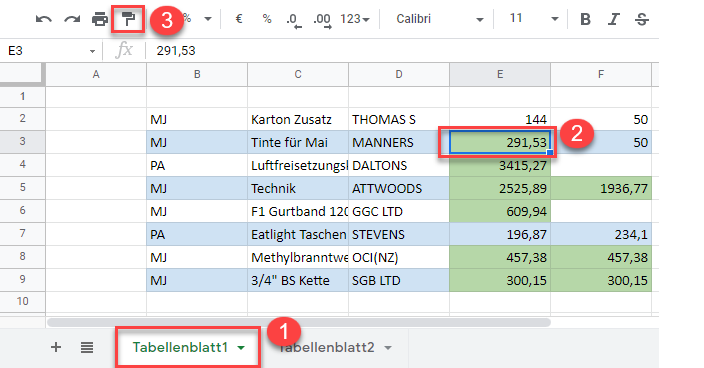This screenshot has width=704, height=368.
Task: Toggle italic formatting
Action: click(613, 19)
